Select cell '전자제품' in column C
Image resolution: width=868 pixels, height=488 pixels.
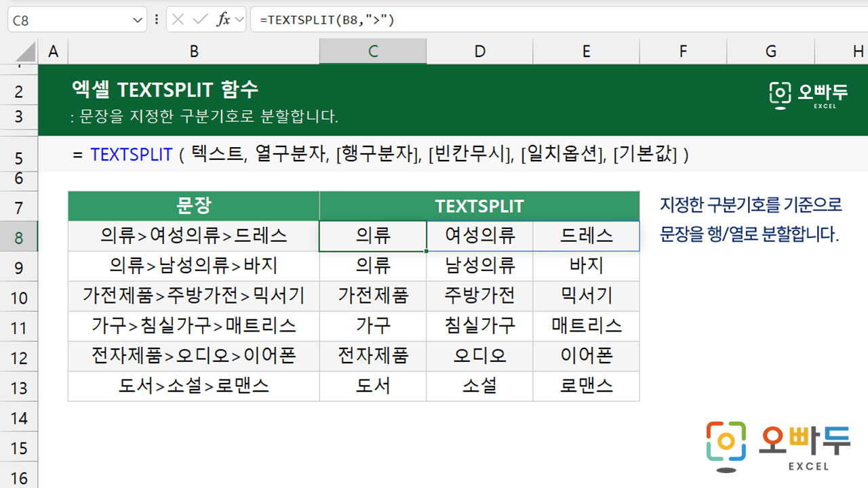click(373, 356)
